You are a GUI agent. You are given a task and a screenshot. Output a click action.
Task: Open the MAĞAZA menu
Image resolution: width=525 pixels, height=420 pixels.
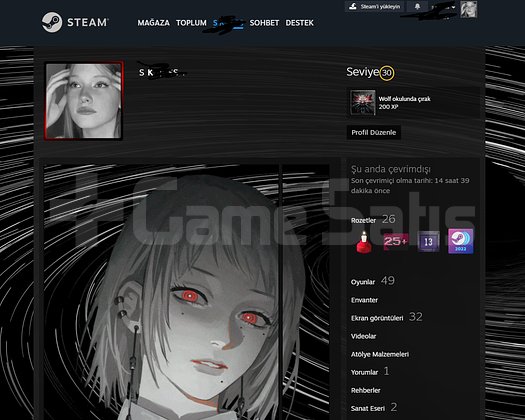[x=153, y=23]
